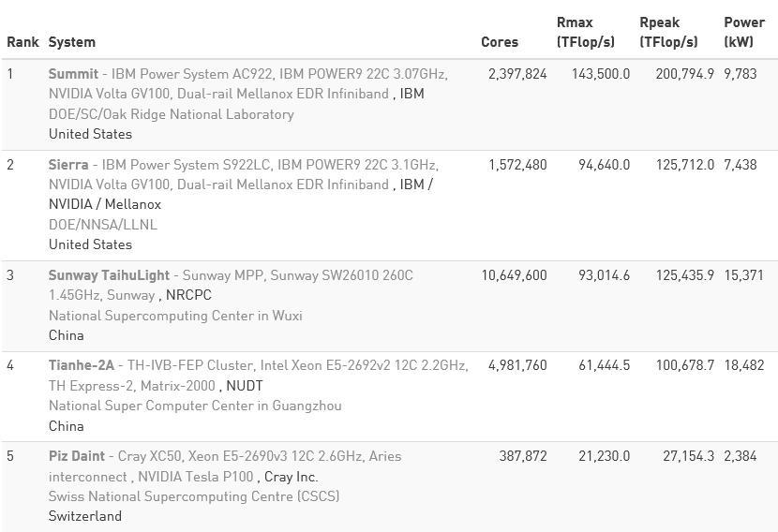Open the Summit system link
Screen dimensions: 778x532
click(x=73, y=74)
